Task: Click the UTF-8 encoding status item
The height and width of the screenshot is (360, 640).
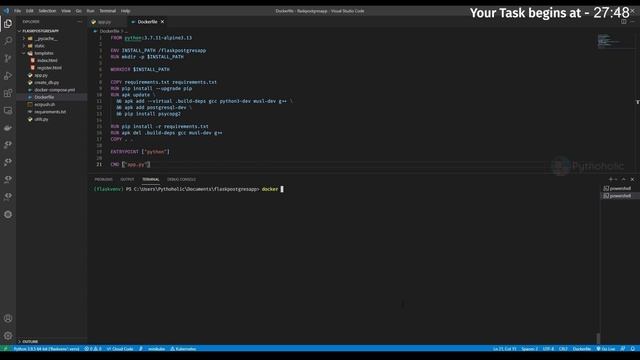Action: (x=548, y=349)
